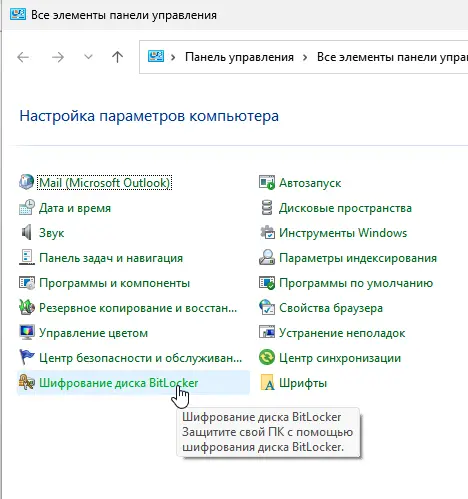The width and height of the screenshot is (468, 499).
Task: Click the Дисковые пространства stacked disks icon
Action: pos(267,208)
